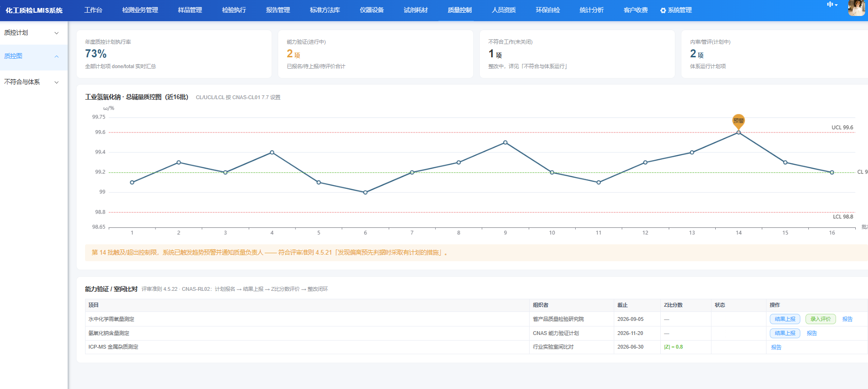Click 录入评价 for 水中化学需氧量测定
Viewport: 868px width, 389px height.
click(x=821, y=319)
